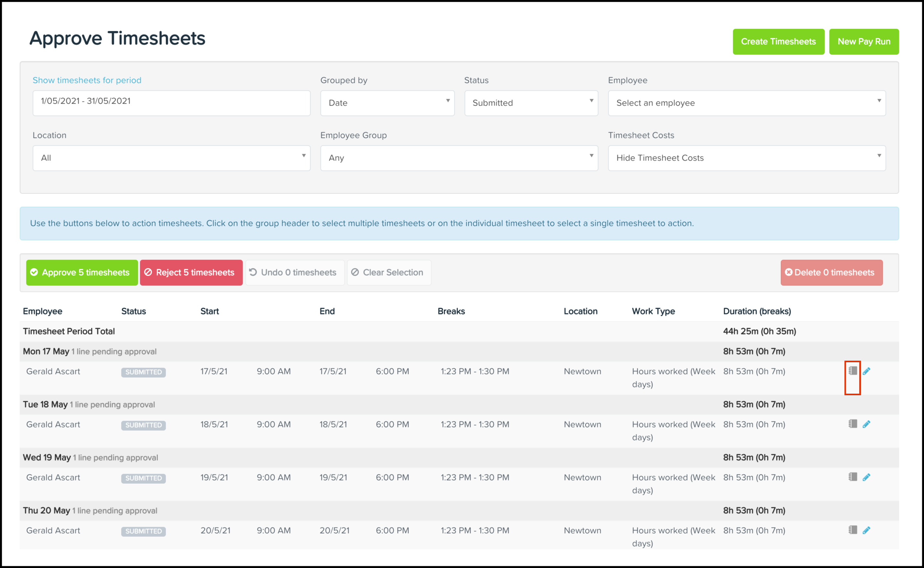Click pencil edit icon for 18/5/21 timesheet
Screen dimensions: 924x568
click(866, 424)
